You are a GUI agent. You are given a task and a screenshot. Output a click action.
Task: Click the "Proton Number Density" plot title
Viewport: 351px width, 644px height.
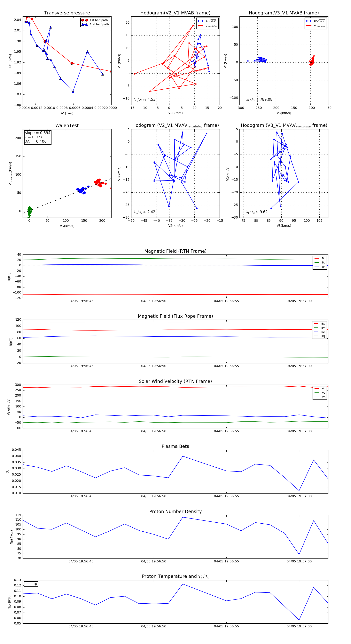pos(175,511)
